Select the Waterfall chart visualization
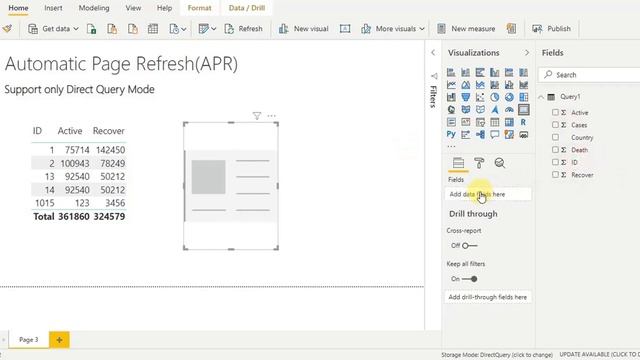The image size is (640, 360). (451, 97)
